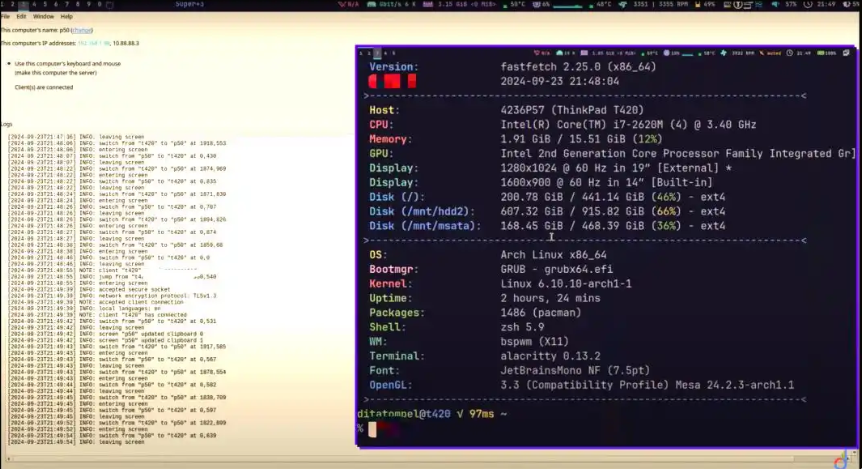Click the 'fastfetch 2.25.0 (x86_64)' version text
This screenshot has width=862, height=469.
(x=578, y=67)
